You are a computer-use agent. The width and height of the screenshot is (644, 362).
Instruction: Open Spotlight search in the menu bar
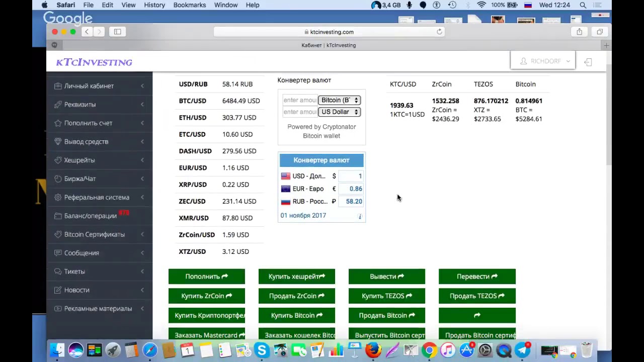583,5
